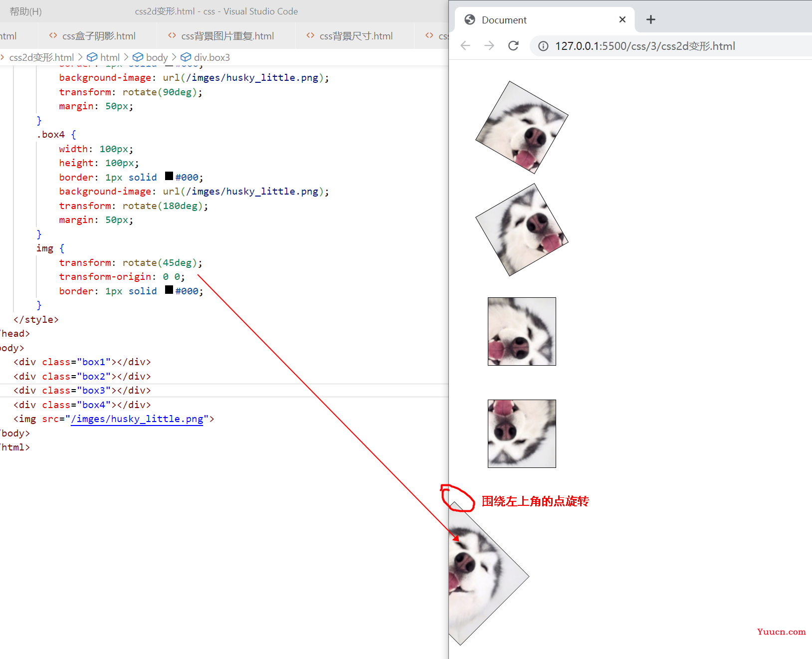This screenshot has width=812, height=659.
Task: Click the transform: rotate(90deg); line
Action: click(131, 92)
